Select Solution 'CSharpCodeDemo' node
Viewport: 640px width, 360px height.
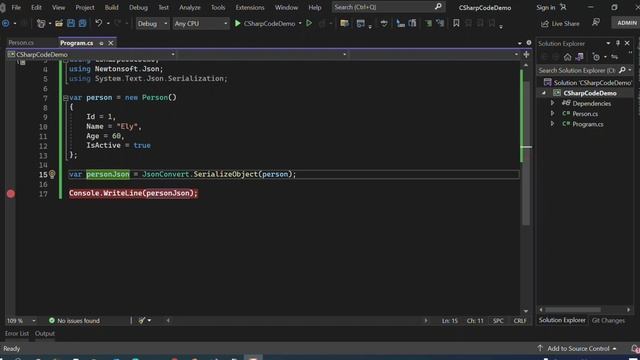pos(588,83)
